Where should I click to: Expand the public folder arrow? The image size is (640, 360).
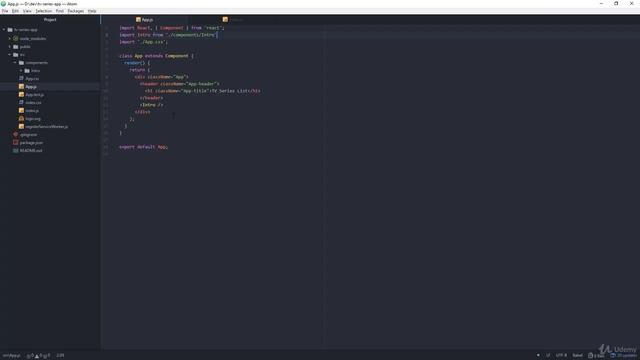click(x=10, y=47)
